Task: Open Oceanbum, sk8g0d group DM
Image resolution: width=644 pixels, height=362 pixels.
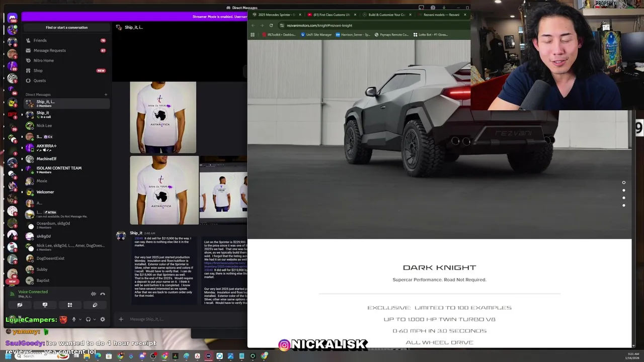Action: pyautogui.click(x=66, y=225)
